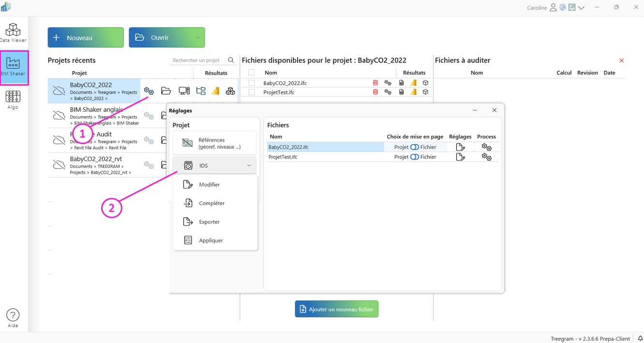
Task: Choose Exporter from the IDS menu
Action: click(209, 222)
